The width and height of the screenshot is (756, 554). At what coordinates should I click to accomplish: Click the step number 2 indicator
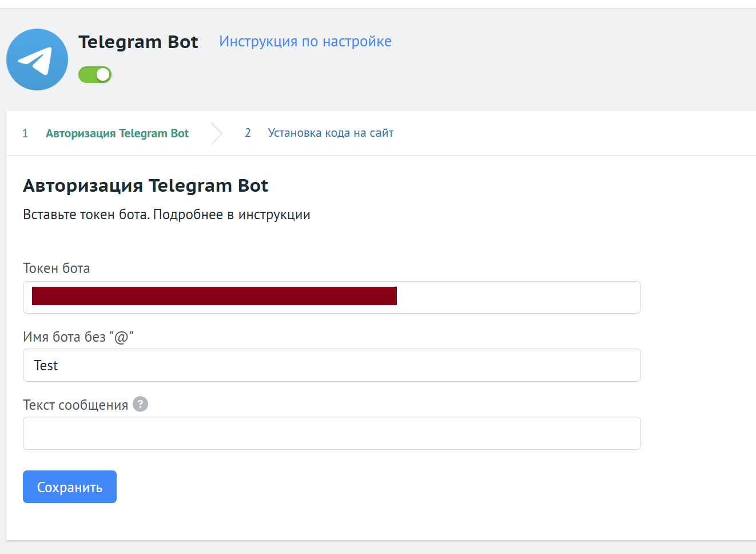click(248, 133)
